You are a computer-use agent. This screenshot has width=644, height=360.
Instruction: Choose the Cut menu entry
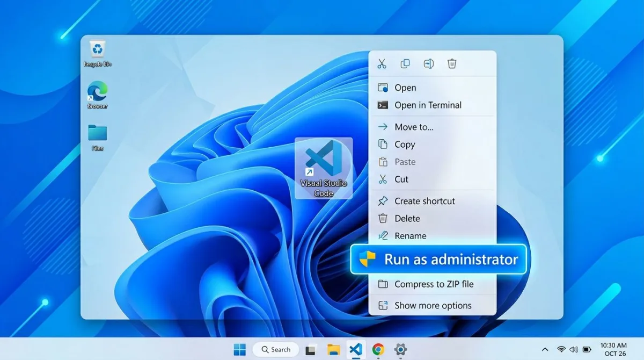point(433,179)
